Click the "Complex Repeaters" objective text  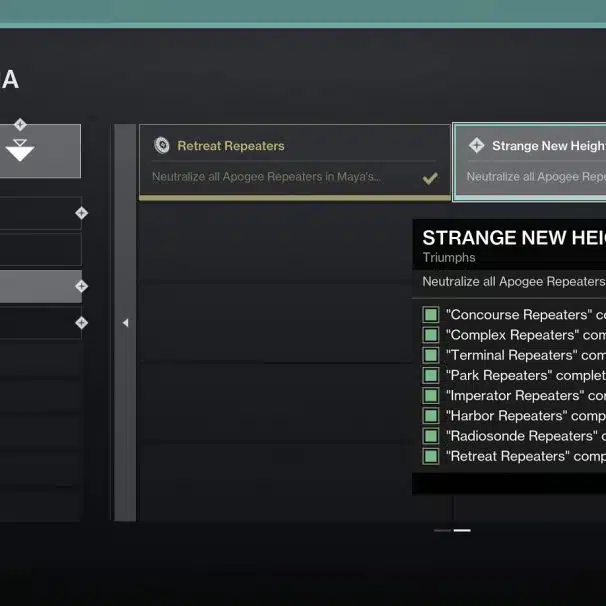point(526,335)
